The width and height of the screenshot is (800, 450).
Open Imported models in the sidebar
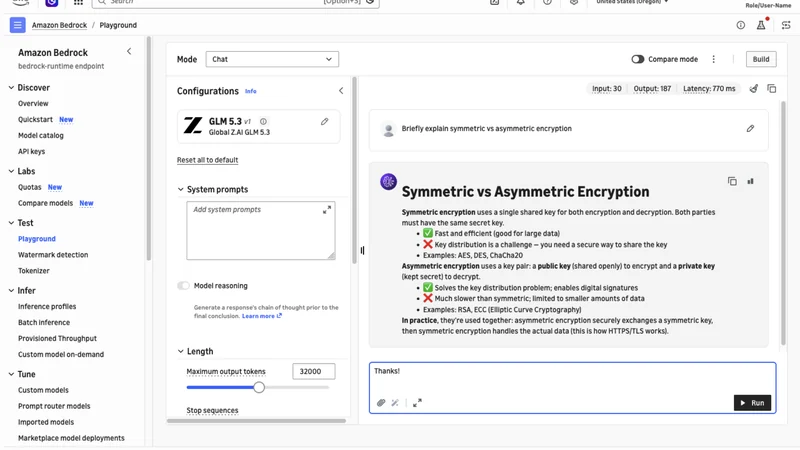tap(46, 422)
